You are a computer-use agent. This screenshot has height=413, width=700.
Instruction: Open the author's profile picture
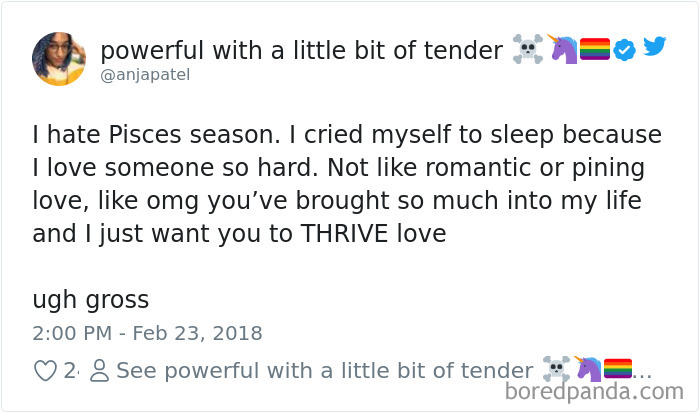click(59, 58)
